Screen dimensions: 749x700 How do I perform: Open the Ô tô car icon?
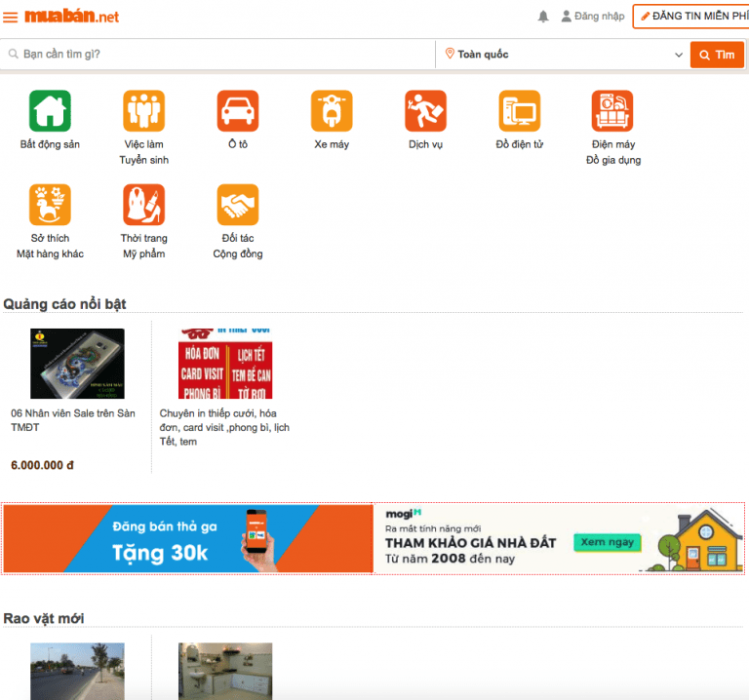238,111
